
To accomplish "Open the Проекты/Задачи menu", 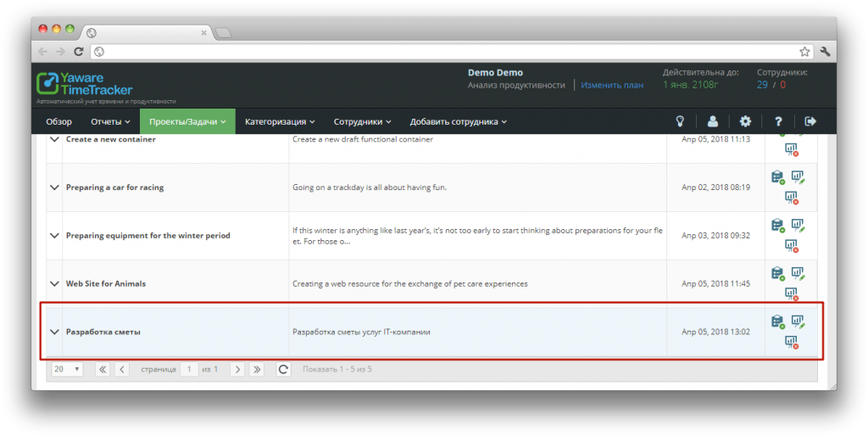I will coord(187,121).
